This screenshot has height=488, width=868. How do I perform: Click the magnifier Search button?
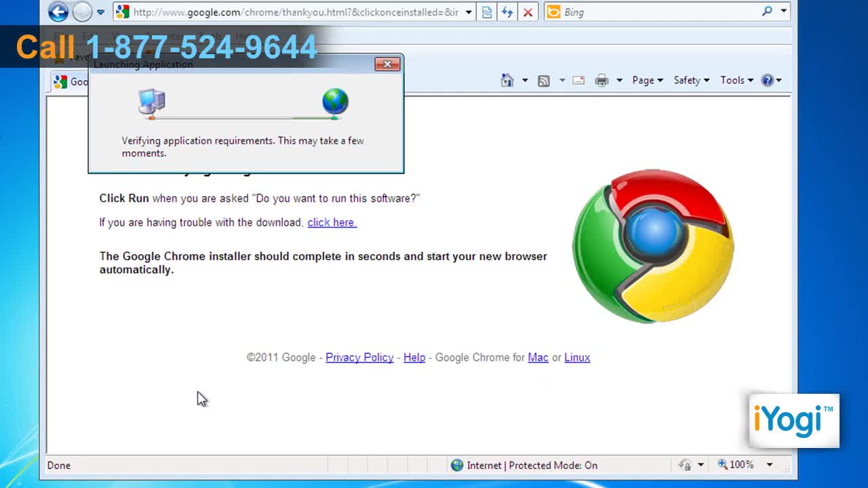pyautogui.click(x=767, y=12)
